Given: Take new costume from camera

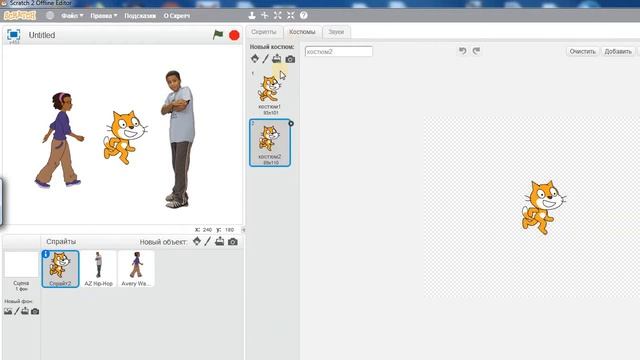Looking at the screenshot, I should [x=290, y=59].
